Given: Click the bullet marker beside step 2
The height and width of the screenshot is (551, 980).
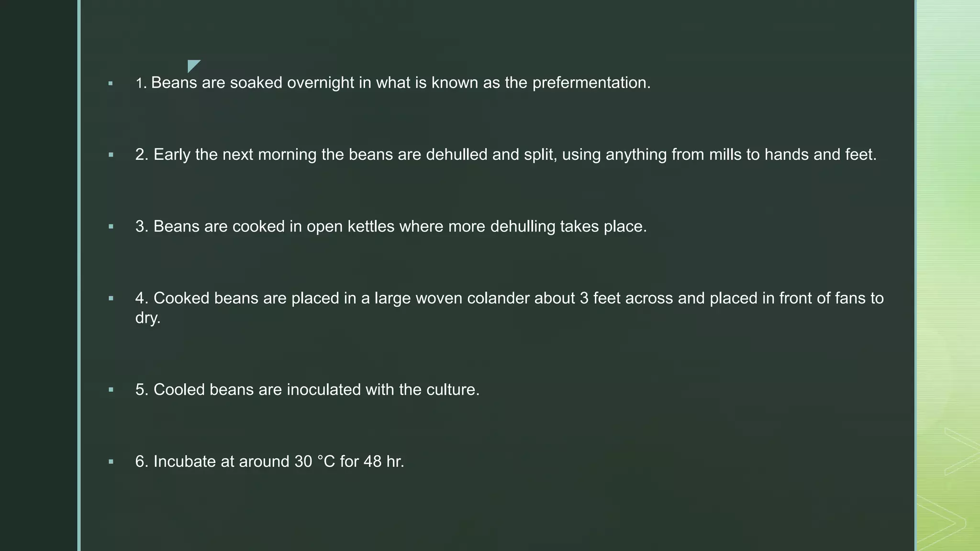Looking at the screenshot, I should pyautogui.click(x=111, y=155).
